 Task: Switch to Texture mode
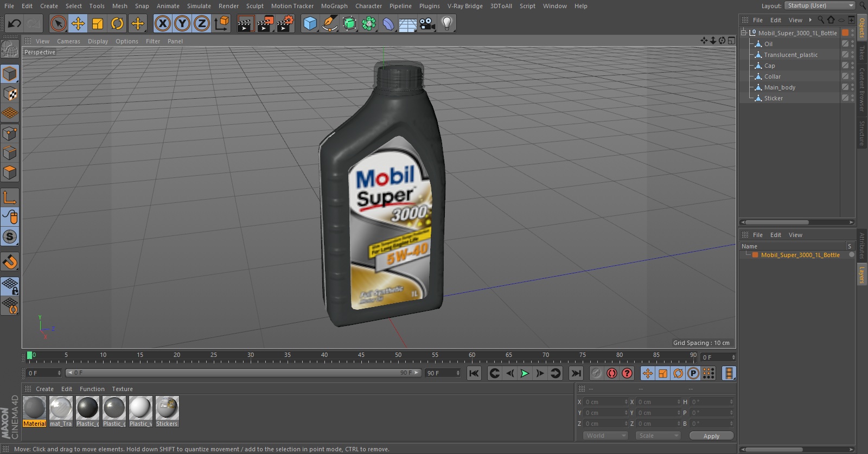10,94
